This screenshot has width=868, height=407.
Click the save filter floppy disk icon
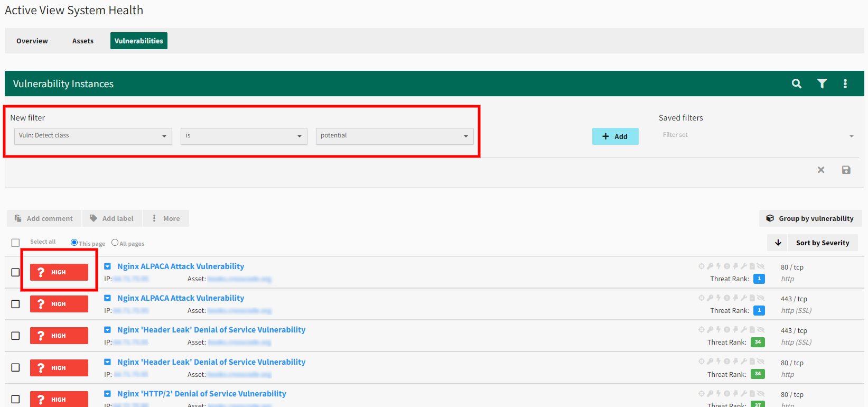pos(846,170)
